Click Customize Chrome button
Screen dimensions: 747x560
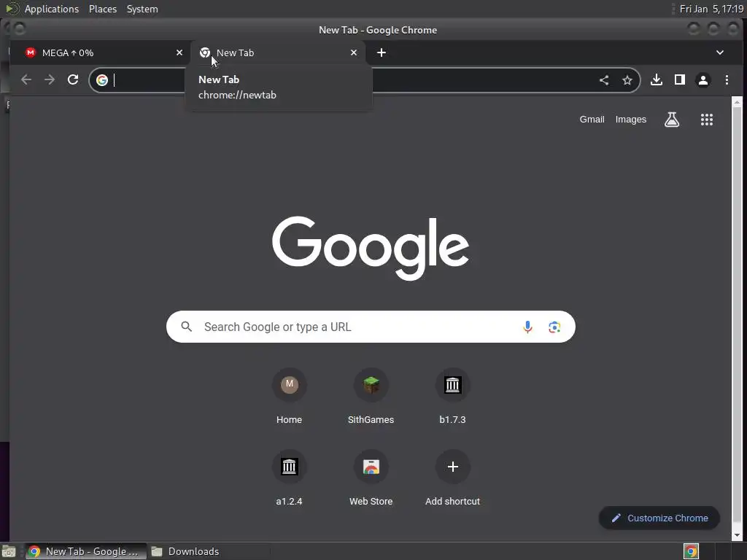(x=659, y=518)
